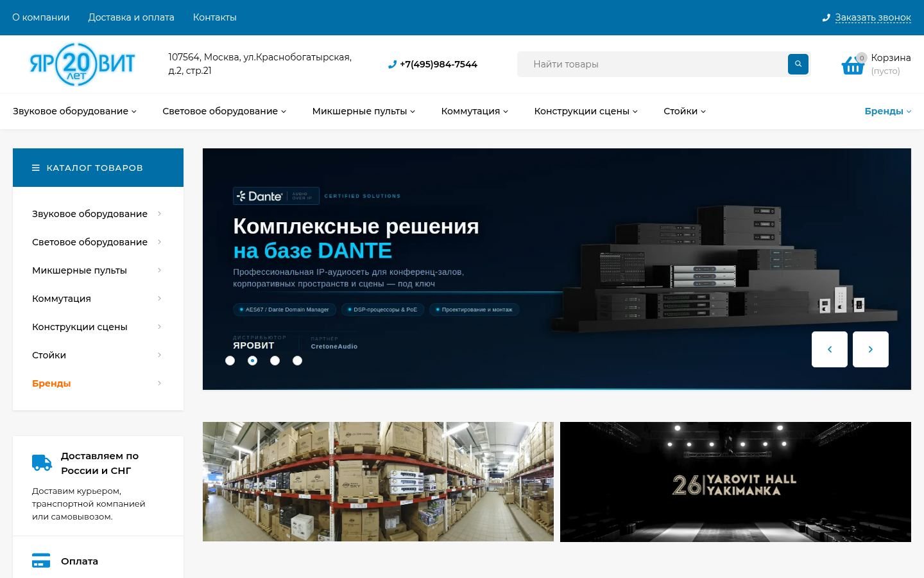Select the second slider dot
The image size is (924, 578).
click(253, 361)
